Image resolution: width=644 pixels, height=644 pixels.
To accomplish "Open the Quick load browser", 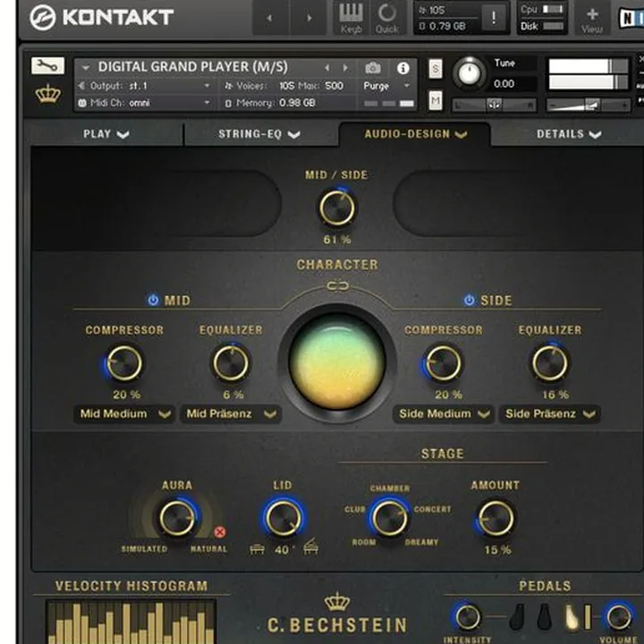I will 387,18.
